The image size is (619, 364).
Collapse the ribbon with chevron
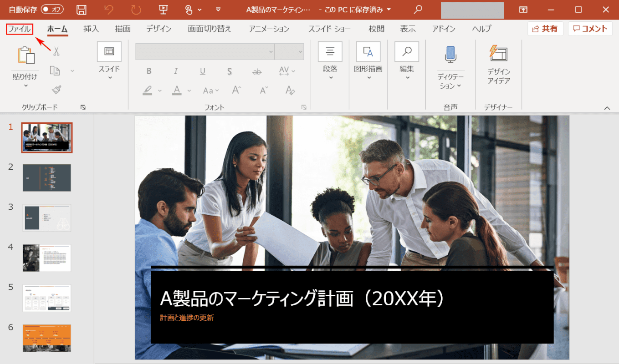[607, 108]
